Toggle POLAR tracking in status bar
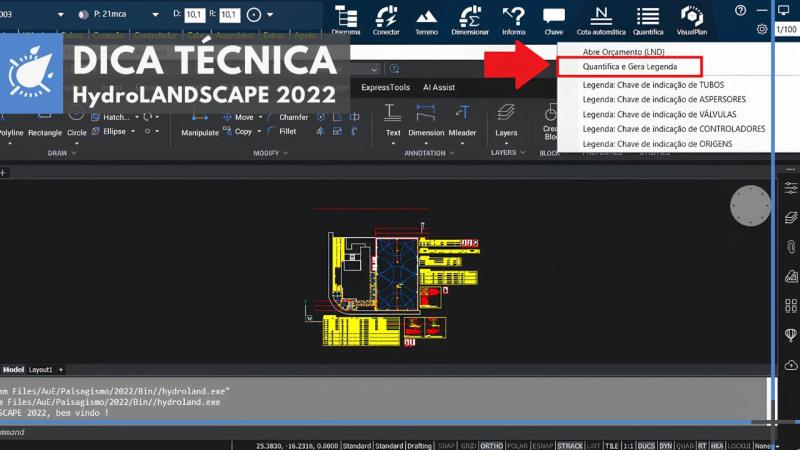The image size is (800, 450). [x=517, y=445]
